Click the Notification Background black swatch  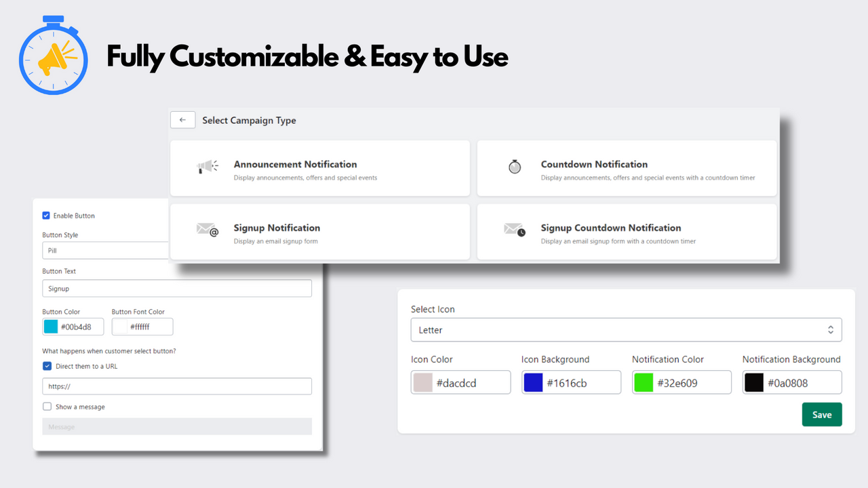(755, 382)
